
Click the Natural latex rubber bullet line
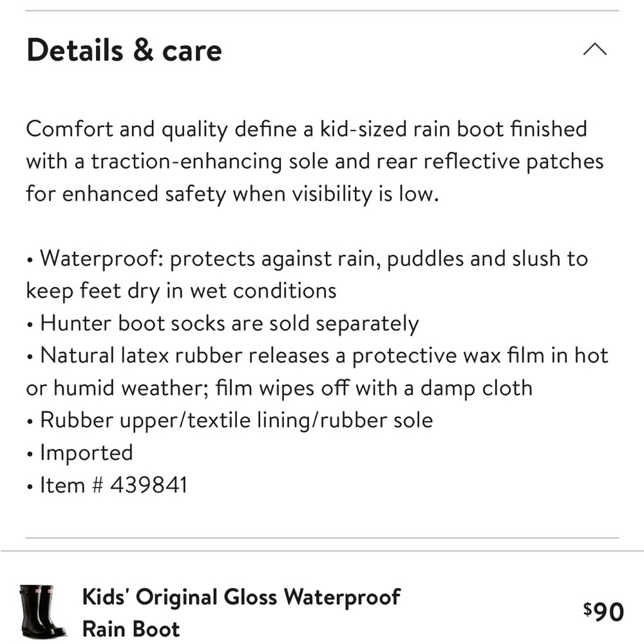(317, 355)
